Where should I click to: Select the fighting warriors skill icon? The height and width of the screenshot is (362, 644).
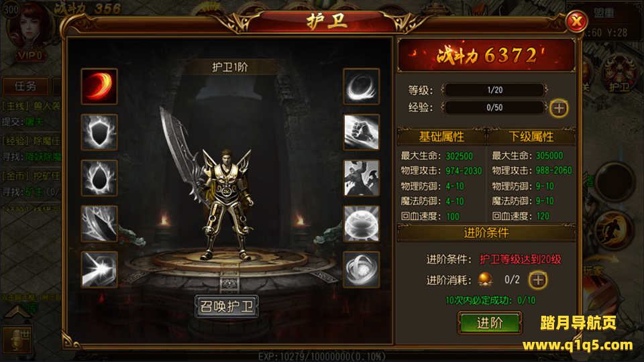[x=362, y=178]
